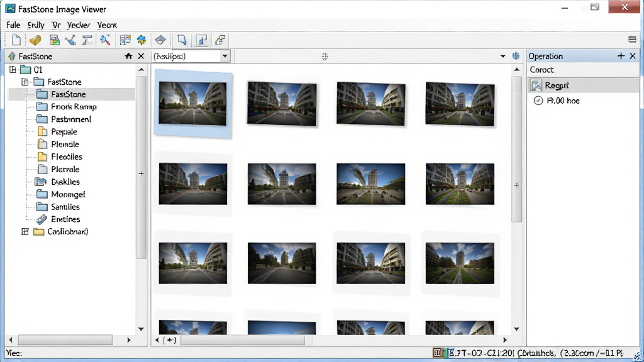
Task: Select the Enetires item
Action: tap(65, 219)
